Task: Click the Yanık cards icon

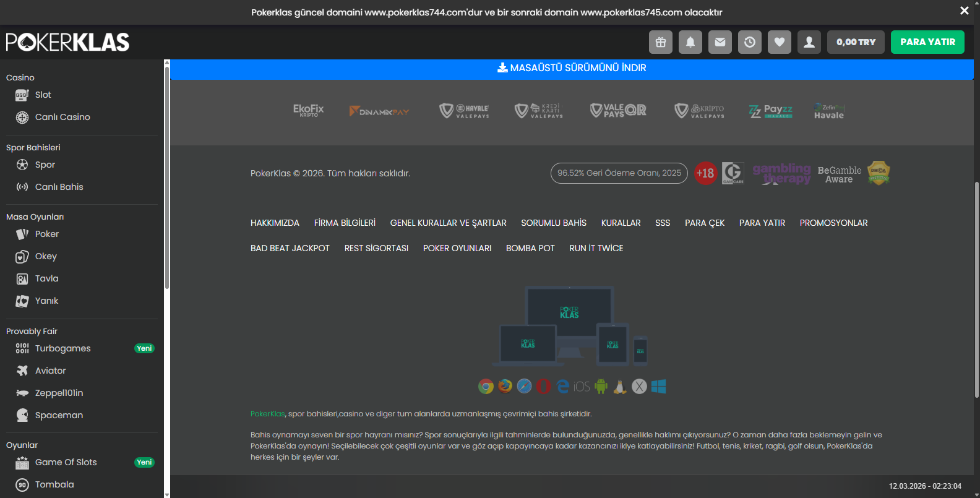Action: 22,301
